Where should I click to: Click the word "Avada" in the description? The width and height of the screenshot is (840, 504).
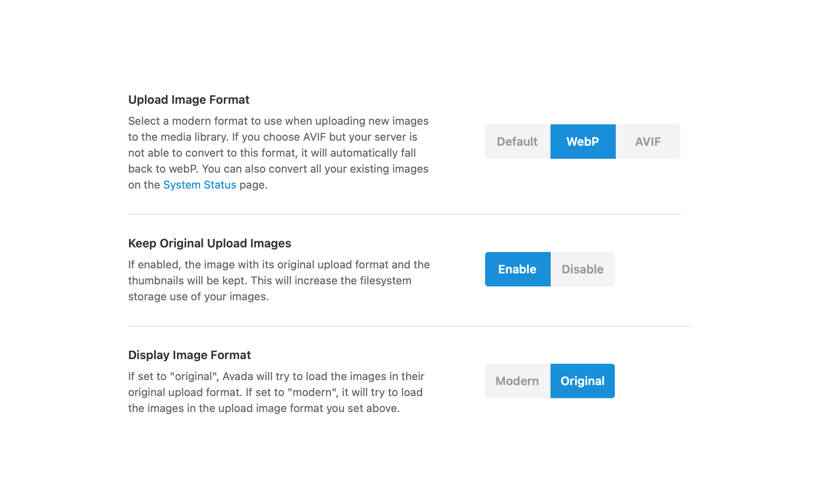[x=238, y=376]
